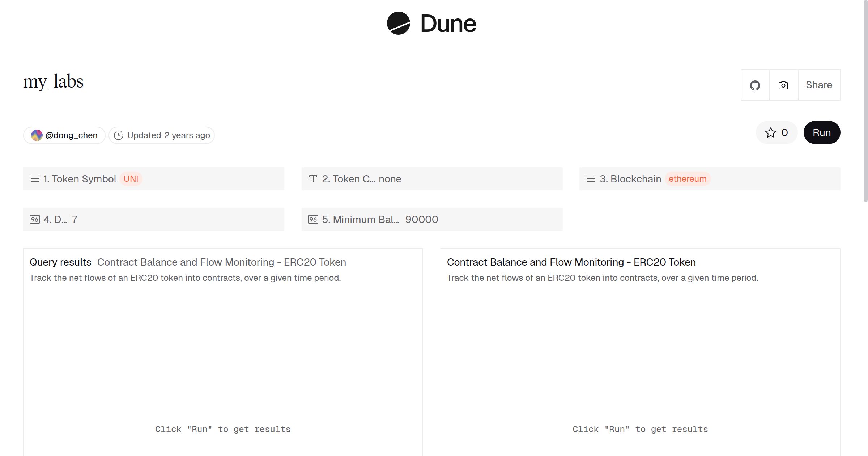Edit the 4. D... field with value 7

pos(75,219)
